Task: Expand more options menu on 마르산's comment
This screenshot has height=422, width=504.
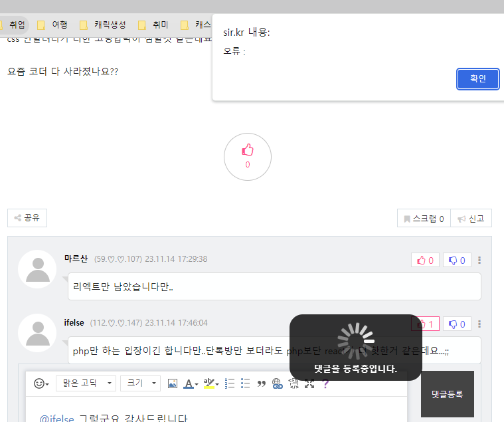Action: (479, 260)
